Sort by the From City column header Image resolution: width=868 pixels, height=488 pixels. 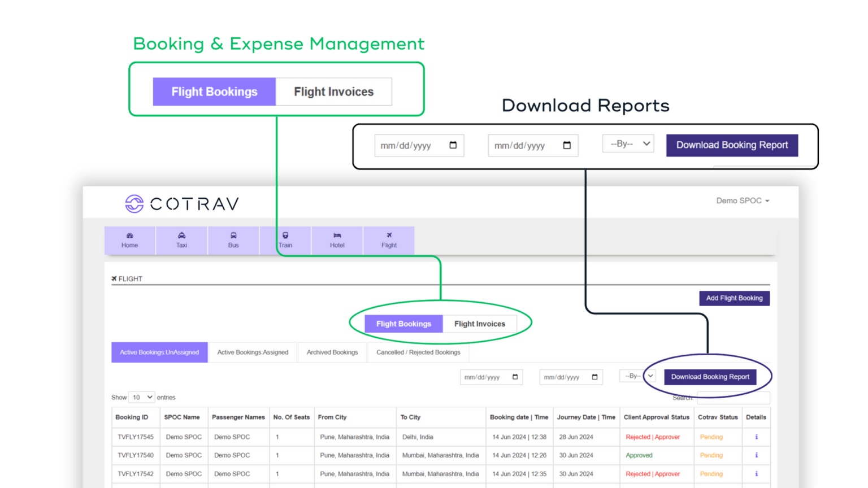click(x=355, y=417)
